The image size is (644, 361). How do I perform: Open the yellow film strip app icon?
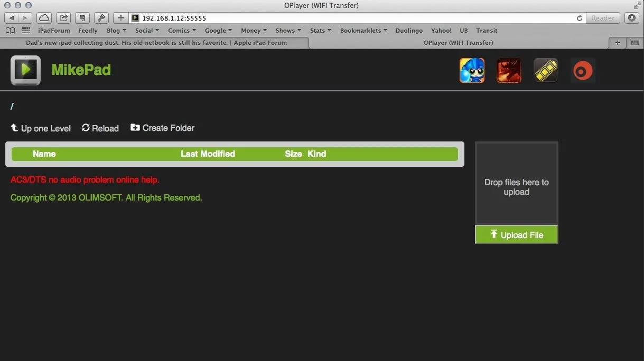(x=546, y=71)
